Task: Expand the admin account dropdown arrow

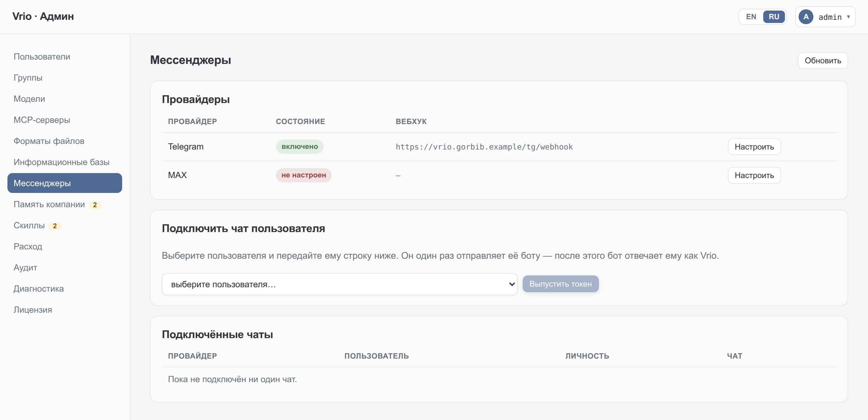Action: coord(848,17)
